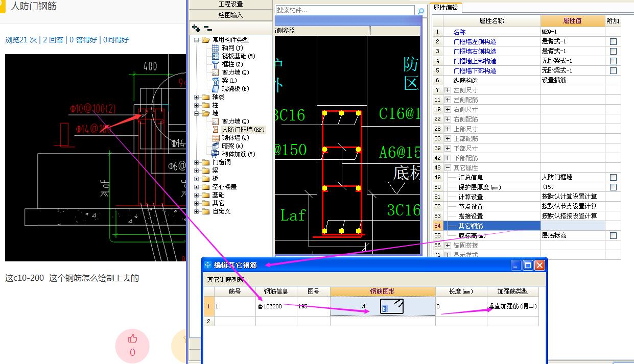This screenshot has height=364, width=634.
Task: Select the 梁(L) beam icon item
Action: 225,81
